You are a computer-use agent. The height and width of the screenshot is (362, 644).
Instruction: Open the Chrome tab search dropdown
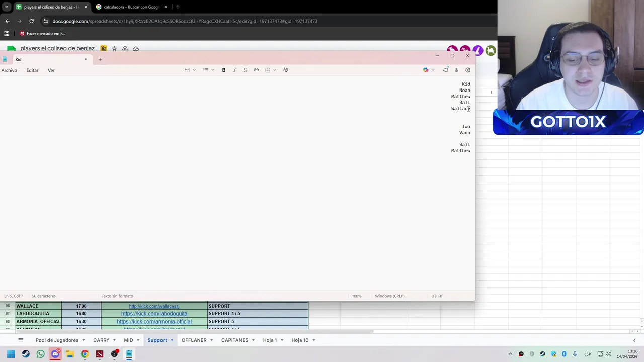pyautogui.click(x=7, y=7)
